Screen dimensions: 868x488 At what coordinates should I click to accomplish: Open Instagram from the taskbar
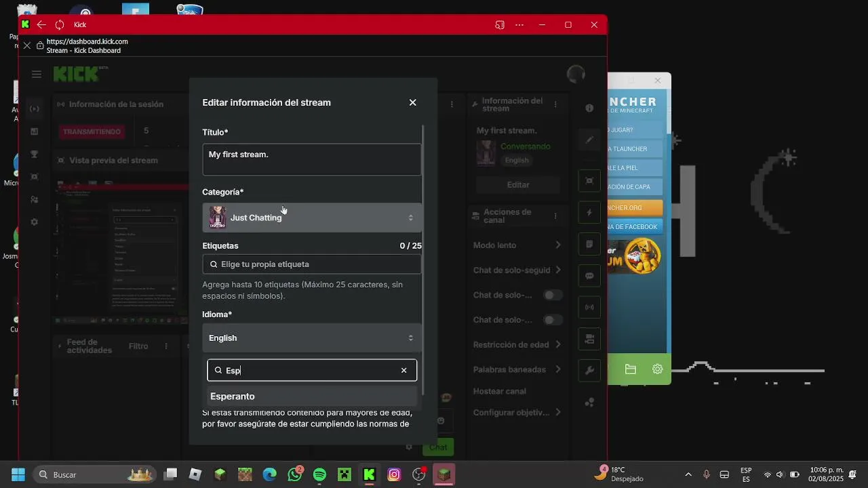(x=394, y=474)
